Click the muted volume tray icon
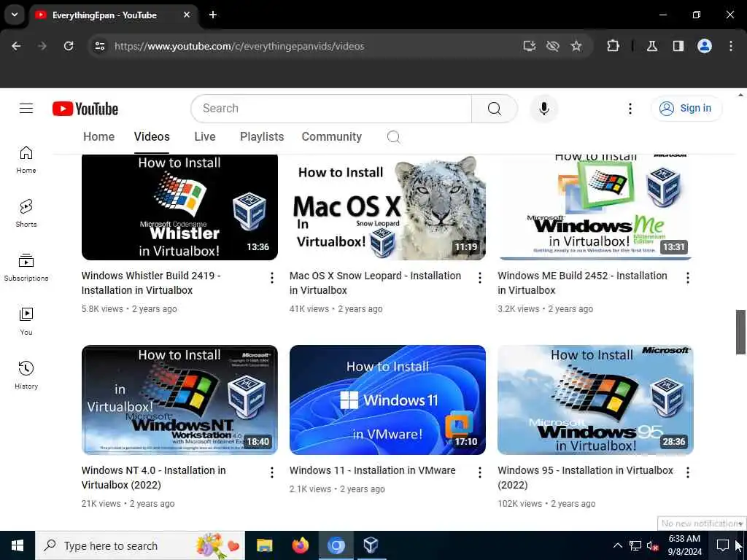This screenshot has height=560, width=747. pos(653,545)
